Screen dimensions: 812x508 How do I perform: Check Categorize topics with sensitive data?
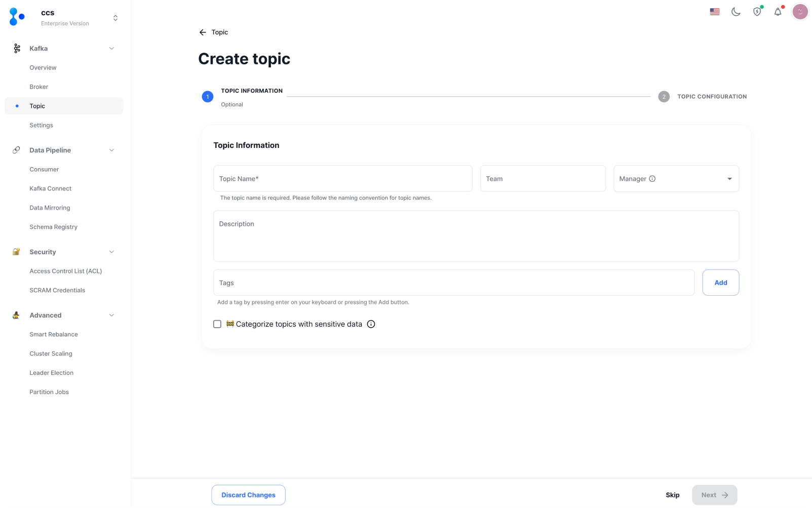tap(217, 324)
